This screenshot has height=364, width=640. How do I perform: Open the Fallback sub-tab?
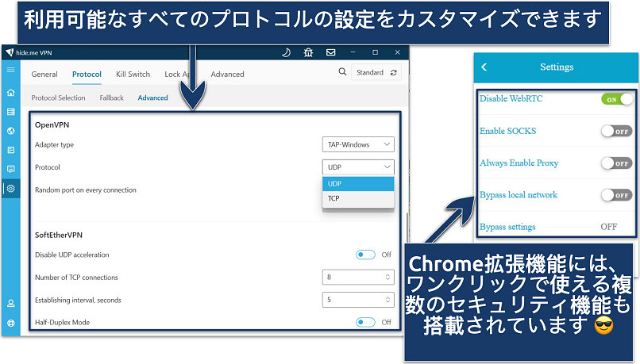(x=111, y=98)
